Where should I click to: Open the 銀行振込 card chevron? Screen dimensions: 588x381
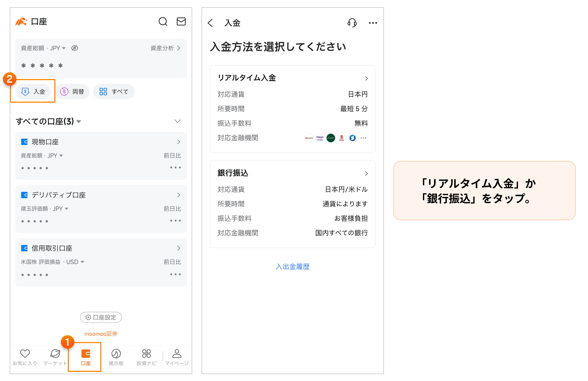pos(367,173)
